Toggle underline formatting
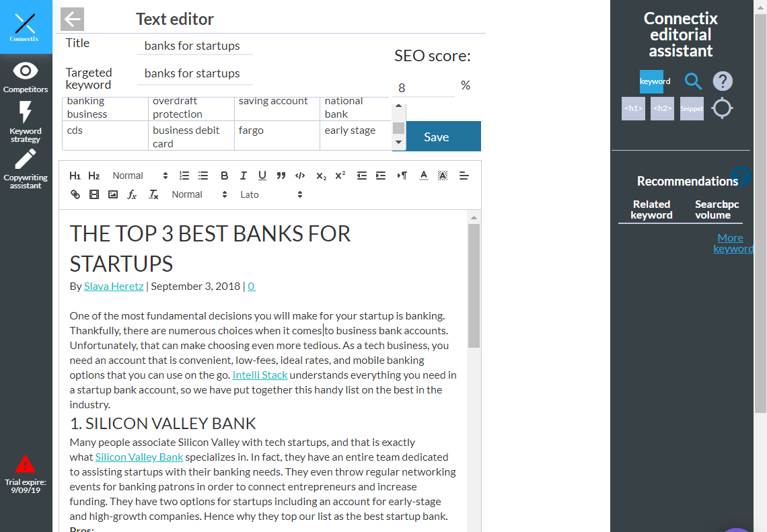The image size is (767, 532). click(262, 176)
